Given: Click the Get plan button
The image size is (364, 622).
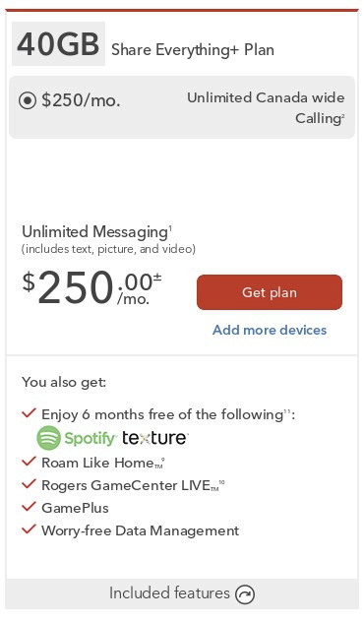Looking at the screenshot, I should click(x=270, y=292).
